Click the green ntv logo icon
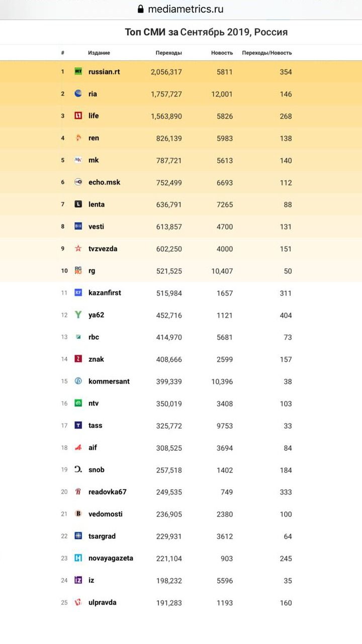 pyautogui.click(x=78, y=404)
